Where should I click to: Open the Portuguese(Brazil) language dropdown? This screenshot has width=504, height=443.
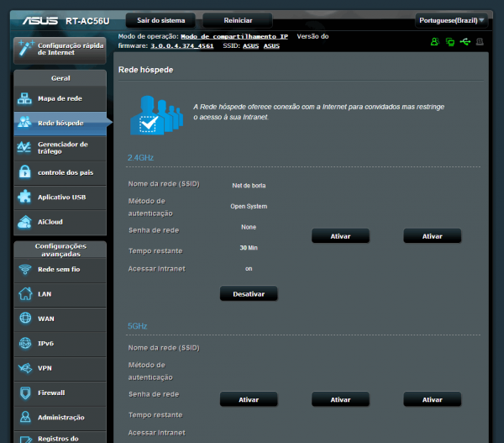click(451, 20)
